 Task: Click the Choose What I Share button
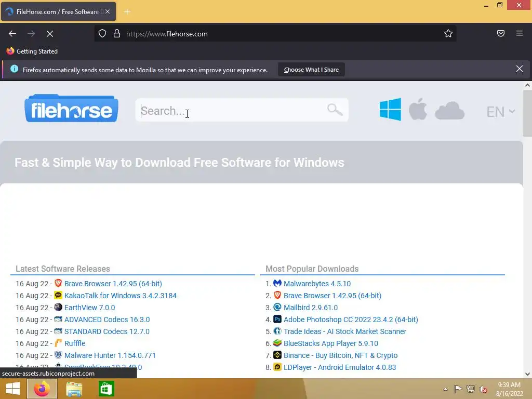[x=311, y=70]
